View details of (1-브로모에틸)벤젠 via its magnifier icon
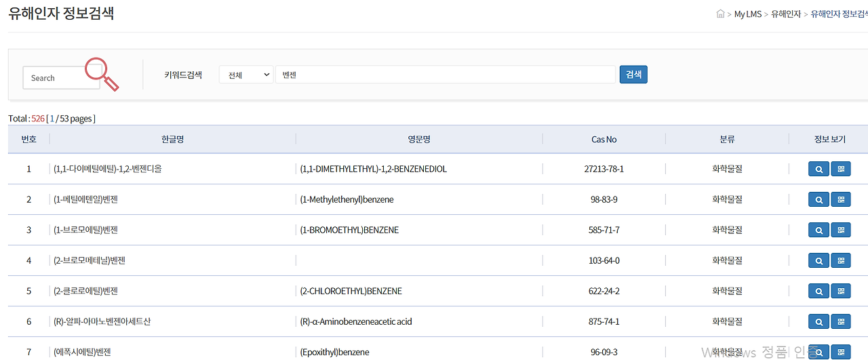The height and width of the screenshot is (360, 868). tap(818, 231)
